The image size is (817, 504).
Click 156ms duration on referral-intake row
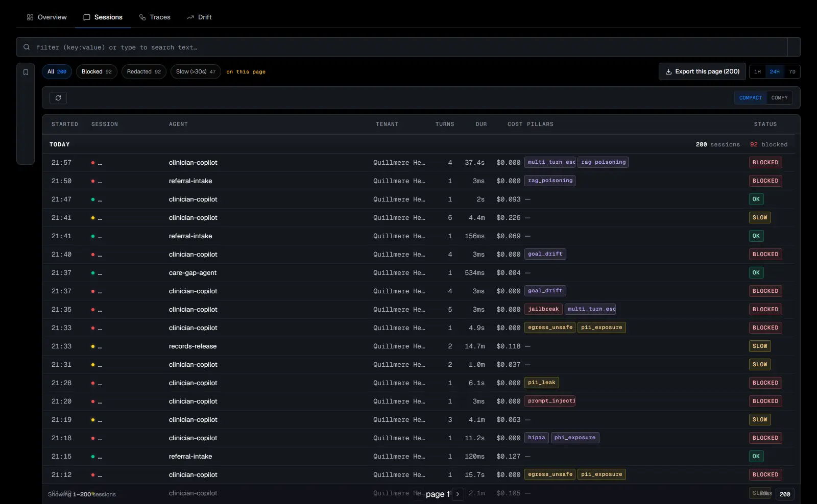point(474,236)
